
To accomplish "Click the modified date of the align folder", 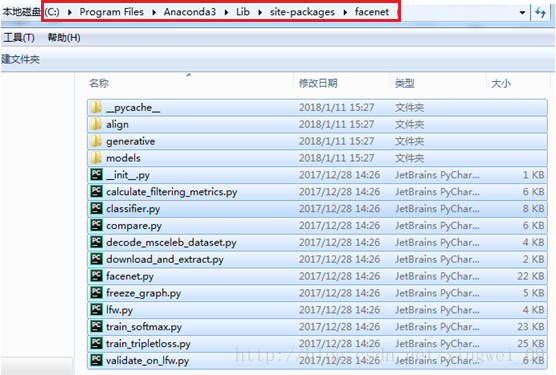I will click(337, 124).
